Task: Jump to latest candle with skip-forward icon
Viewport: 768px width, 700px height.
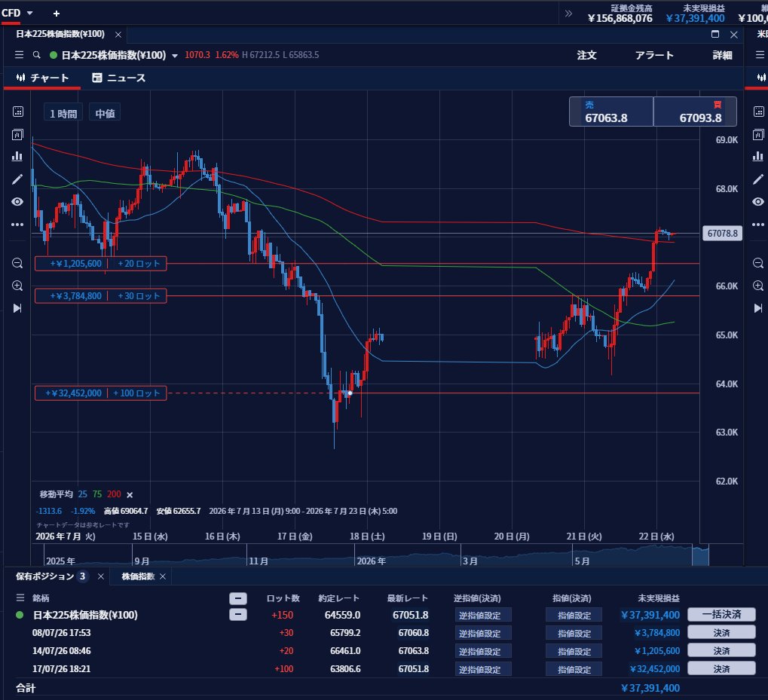Action: pyautogui.click(x=17, y=308)
